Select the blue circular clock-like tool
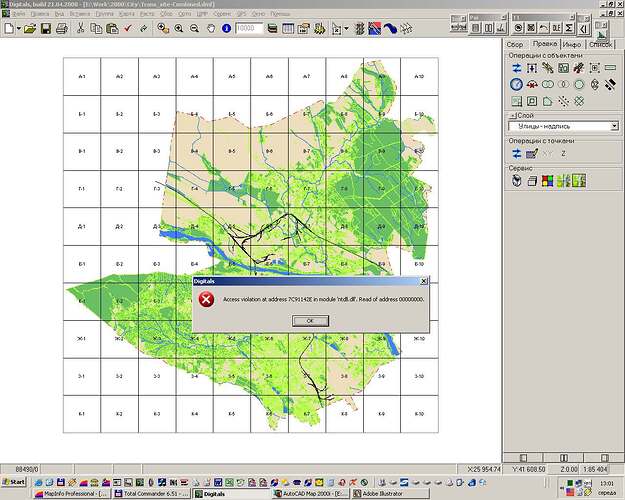625x500 pixels. point(517,85)
